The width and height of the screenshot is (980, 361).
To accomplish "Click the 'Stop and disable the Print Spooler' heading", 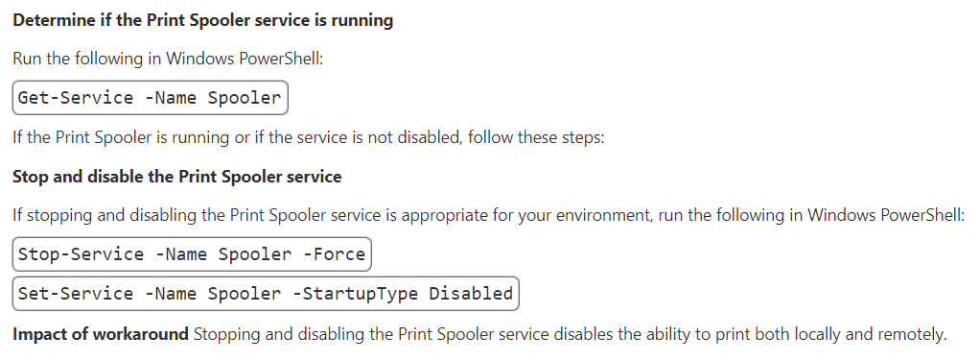I will pos(176,177).
